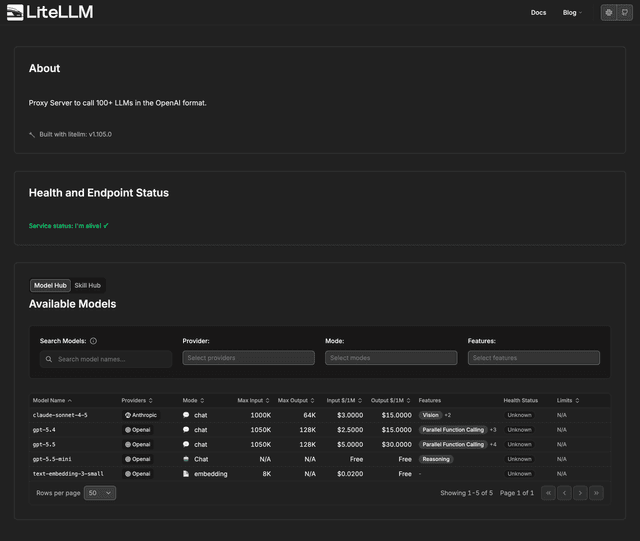
Task: Click the info icon beside Search Models
Action: click(x=93, y=341)
